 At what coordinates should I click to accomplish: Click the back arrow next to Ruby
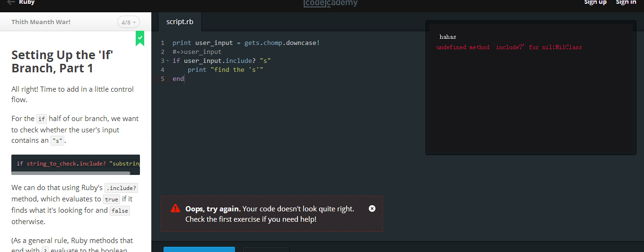pyautogui.click(x=10, y=2)
